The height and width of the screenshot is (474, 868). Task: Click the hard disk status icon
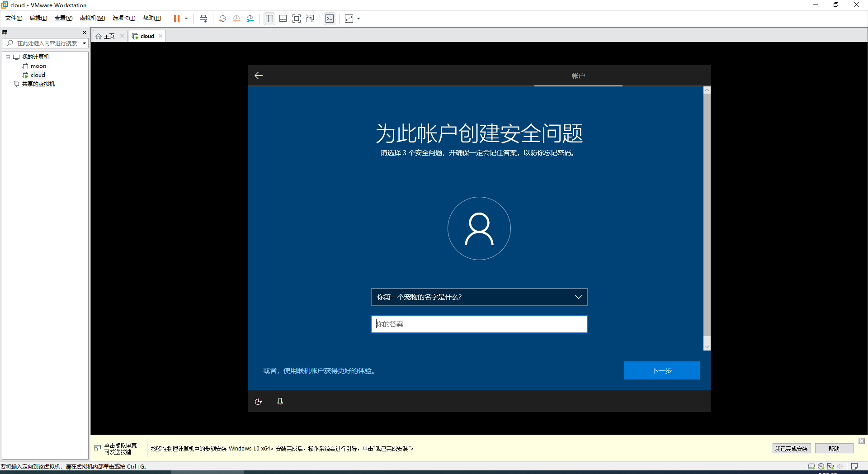click(x=811, y=466)
